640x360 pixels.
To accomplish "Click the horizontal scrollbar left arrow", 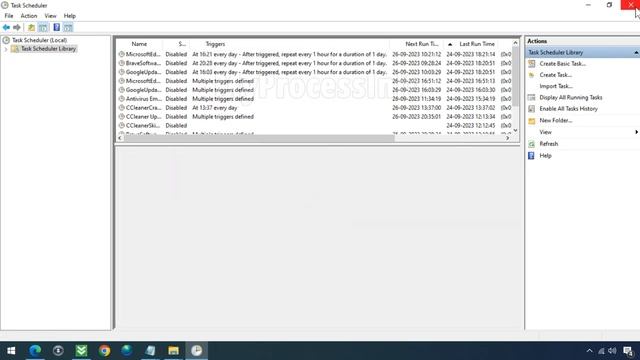I will [120, 138].
